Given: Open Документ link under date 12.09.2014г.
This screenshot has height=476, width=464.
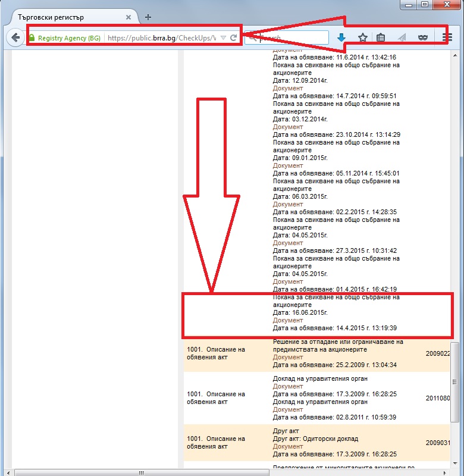Looking at the screenshot, I should (x=288, y=88).
